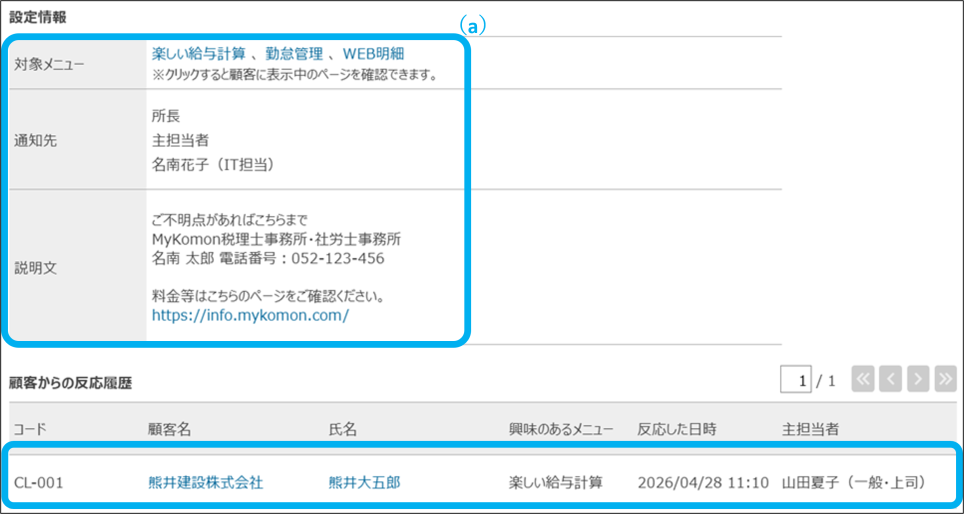Viewport: 964px width, 514px height.
Task: Visit the info.mykomon.com URL
Action: coord(251,316)
